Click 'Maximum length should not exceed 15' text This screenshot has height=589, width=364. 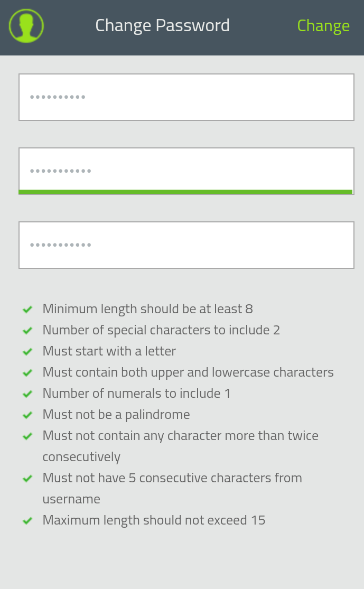(154, 520)
